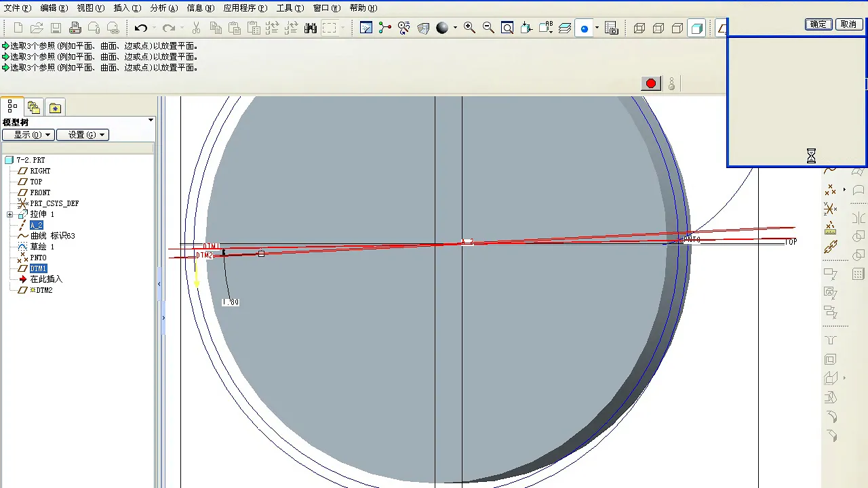Click the datum point tool icon
This screenshot has height=488, width=868.
830,190
